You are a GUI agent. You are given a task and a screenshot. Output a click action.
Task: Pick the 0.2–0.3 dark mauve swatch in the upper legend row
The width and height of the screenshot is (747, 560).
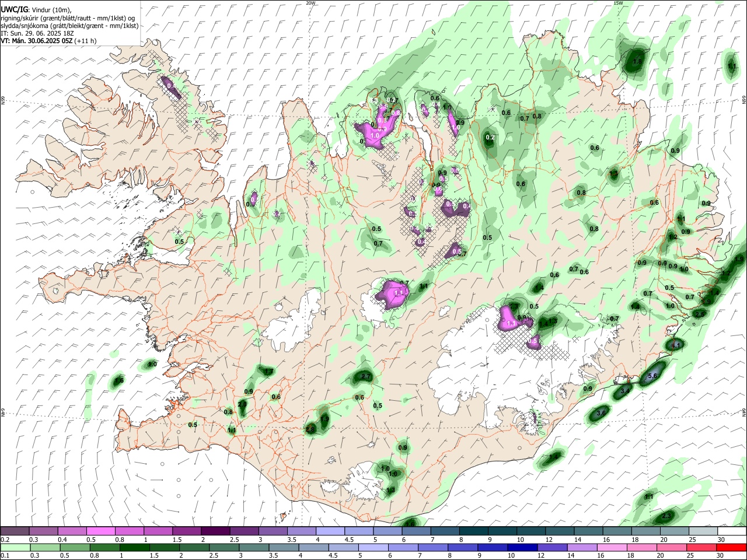click(15, 531)
